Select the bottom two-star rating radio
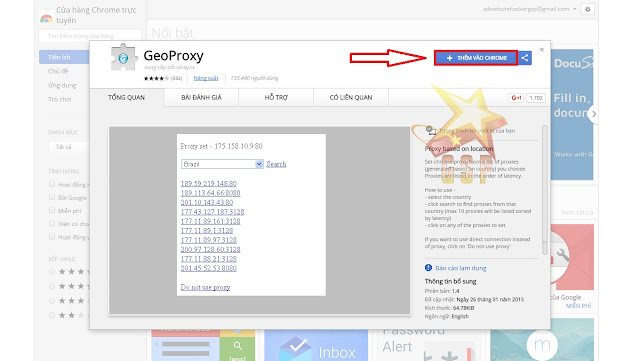 pos(52,315)
